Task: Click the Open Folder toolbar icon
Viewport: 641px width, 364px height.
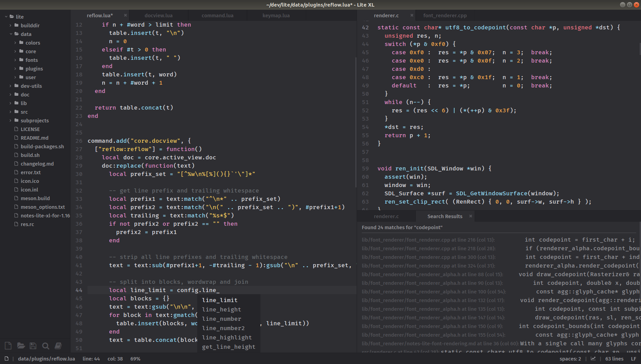Action: (21, 346)
